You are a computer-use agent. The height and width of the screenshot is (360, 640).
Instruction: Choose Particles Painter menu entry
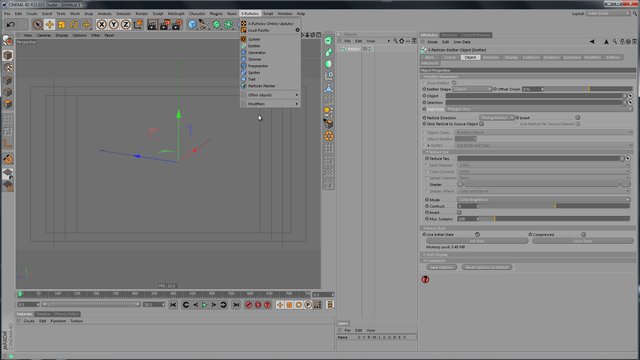pyautogui.click(x=271, y=86)
